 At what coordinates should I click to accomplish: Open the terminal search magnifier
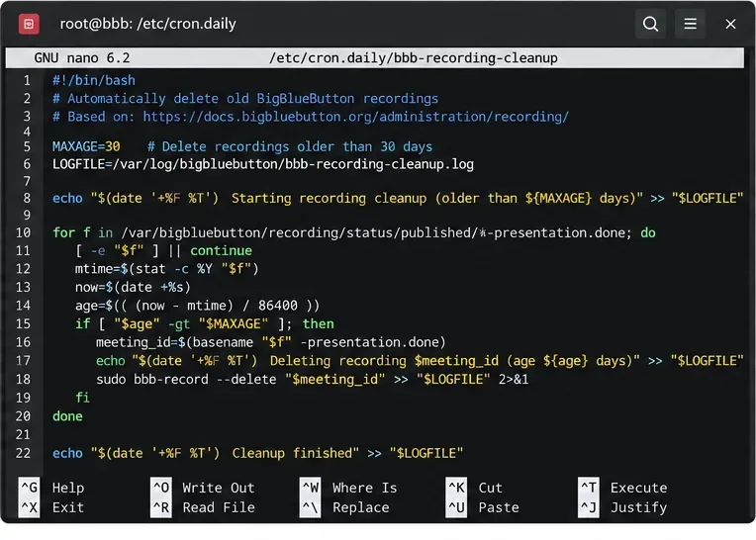650,24
